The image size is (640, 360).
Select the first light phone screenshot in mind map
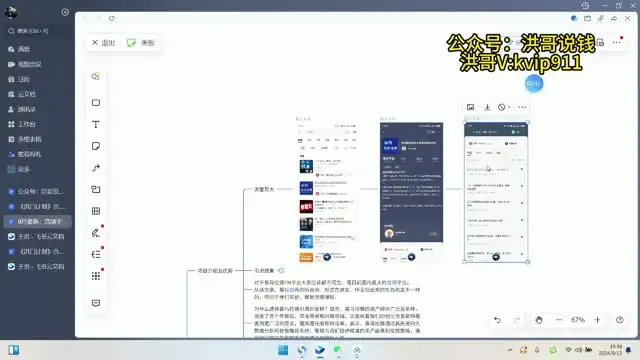327,192
